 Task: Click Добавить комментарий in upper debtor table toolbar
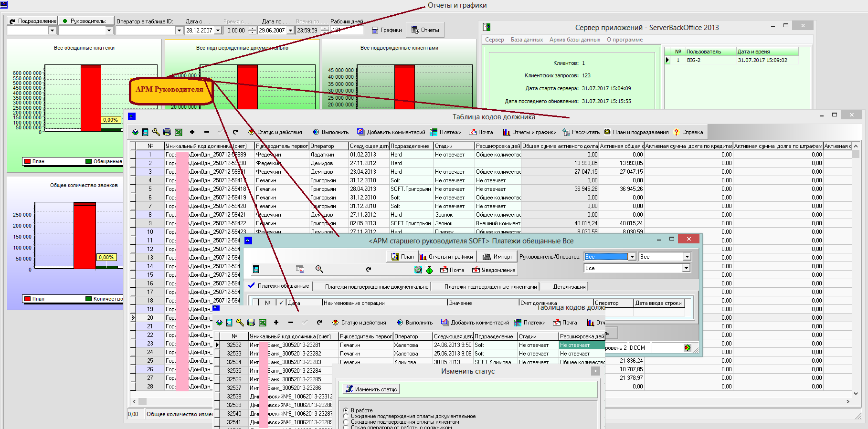pyautogui.click(x=391, y=132)
